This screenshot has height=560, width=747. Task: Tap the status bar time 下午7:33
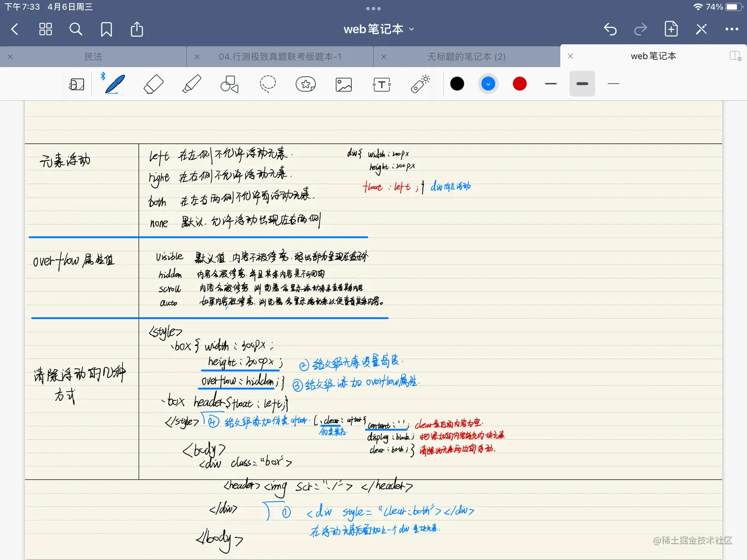point(22,7)
